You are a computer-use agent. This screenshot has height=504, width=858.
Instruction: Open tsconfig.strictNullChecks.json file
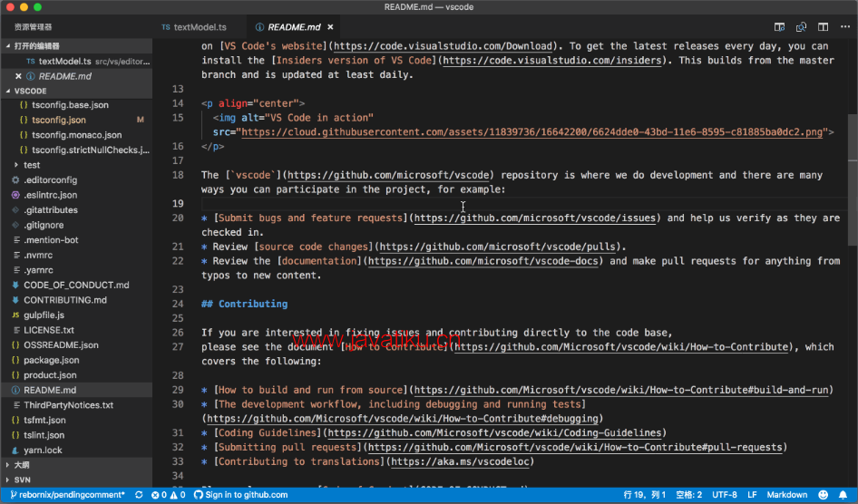tap(76, 150)
